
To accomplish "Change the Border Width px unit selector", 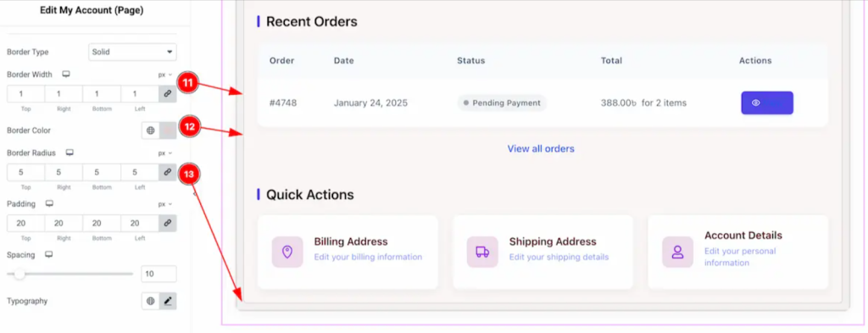I will [165, 75].
